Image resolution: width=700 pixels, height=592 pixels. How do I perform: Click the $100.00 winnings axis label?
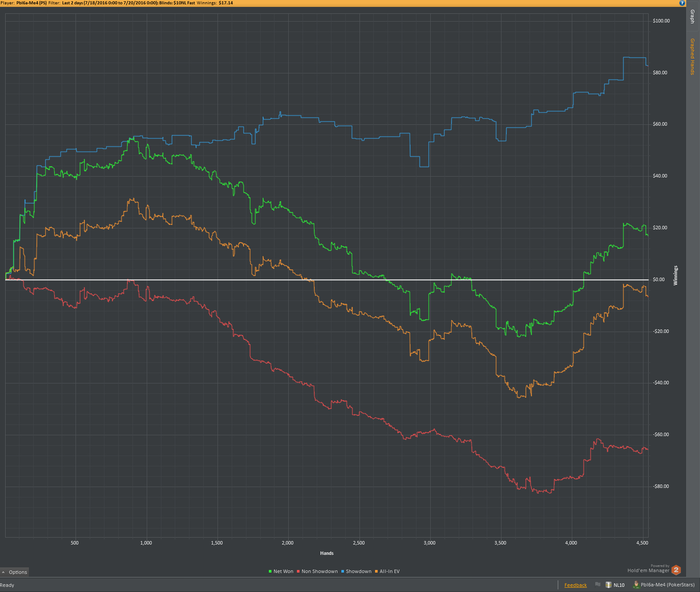click(x=661, y=21)
